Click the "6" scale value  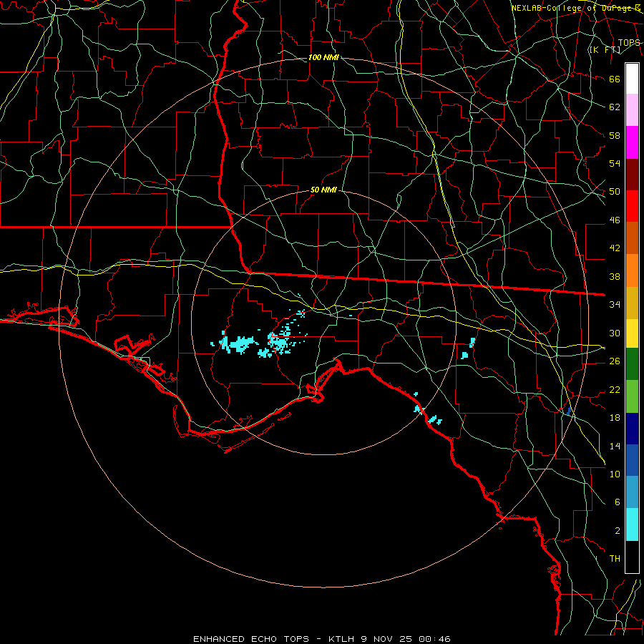[x=617, y=502]
